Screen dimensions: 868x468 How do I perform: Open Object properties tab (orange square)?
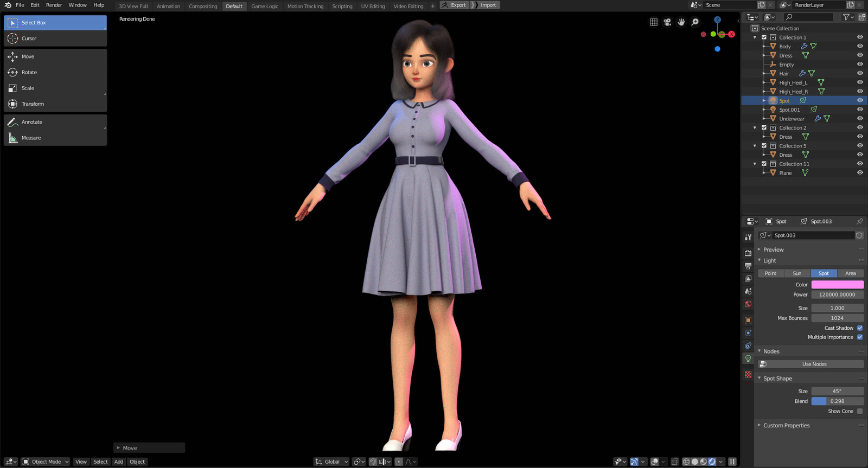[748, 320]
